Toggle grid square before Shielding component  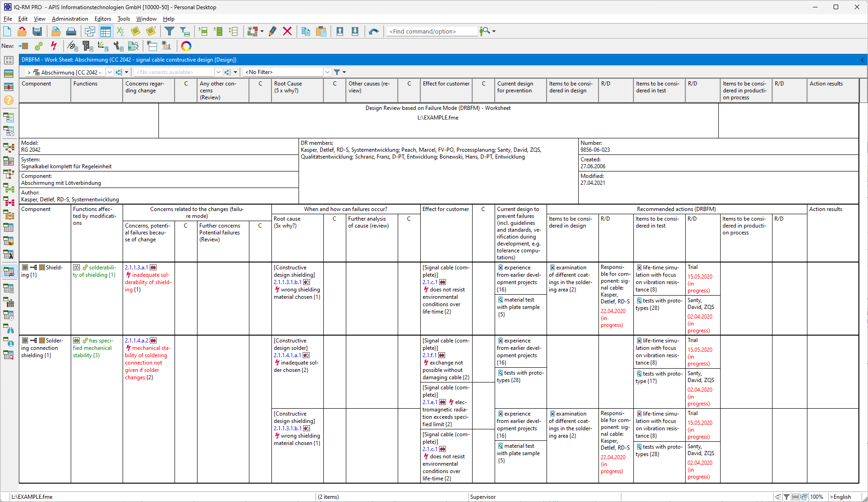click(x=25, y=268)
